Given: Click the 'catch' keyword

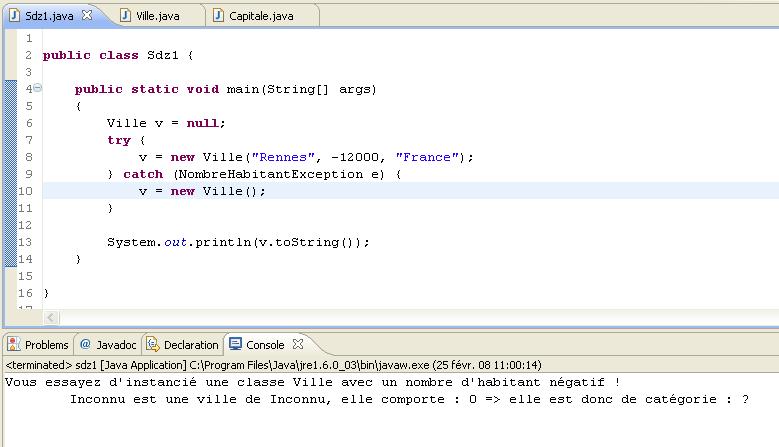Looking at the screenshot, I should 143,174.
